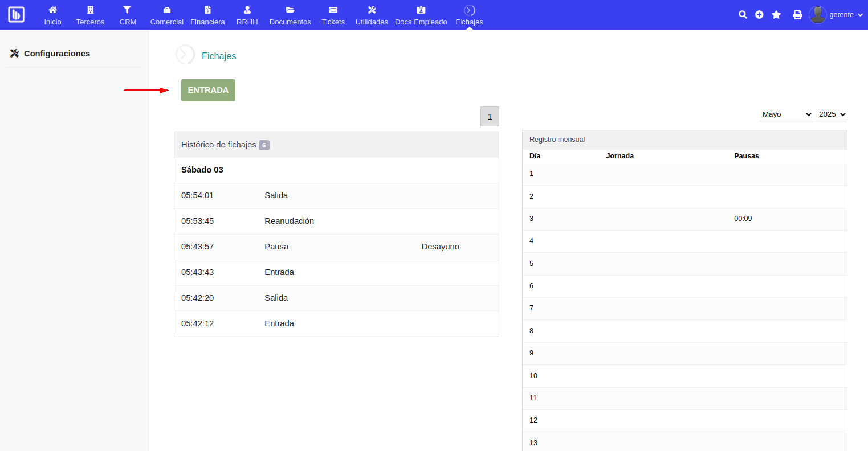Open the RRHH menu
Viewport: 868px width, 451px height.
click(x=247, y=15)
